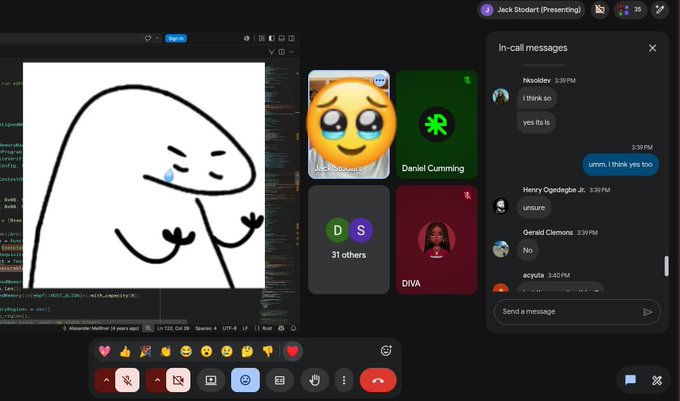
Task: Click the notification bell in editor status bar
Action: pos(293,328)
